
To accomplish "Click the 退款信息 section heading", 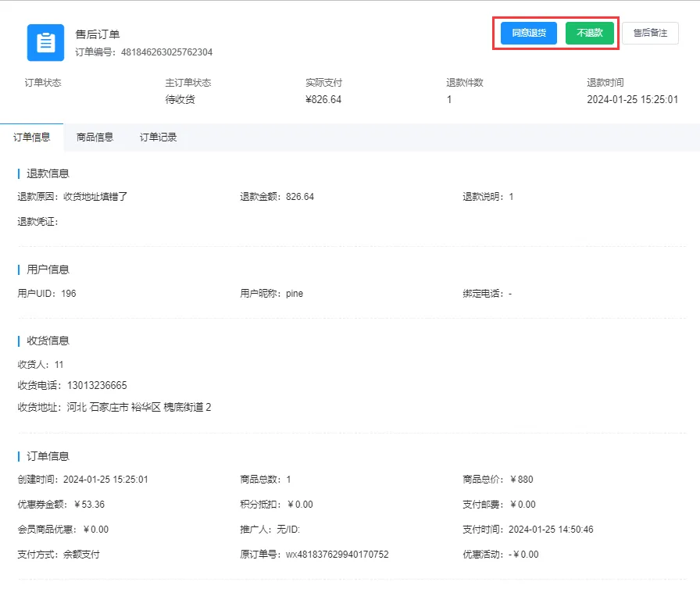I will point(48,173).
